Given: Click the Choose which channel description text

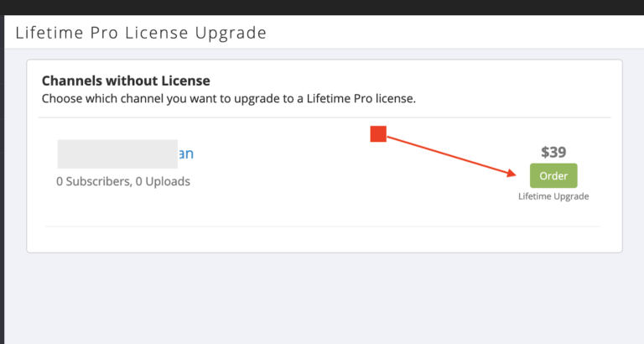Looking at the screenshot, I should coord(229,99).
